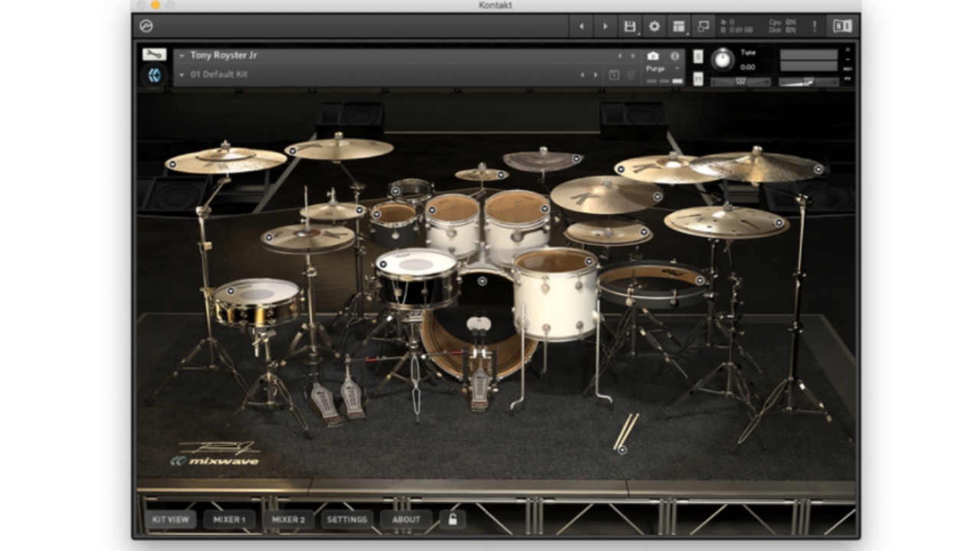Click the volume slider under level meters
Viewport: 980px width, 551px height.
pyautogui.click(x=808, y=82)
